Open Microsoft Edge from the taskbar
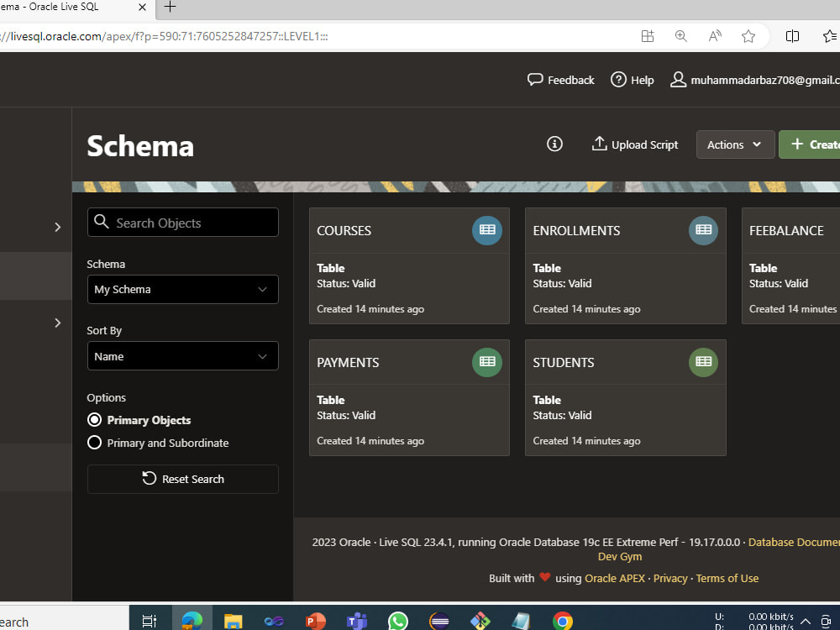This screenshot has width=840, height=630. (192, 621)
